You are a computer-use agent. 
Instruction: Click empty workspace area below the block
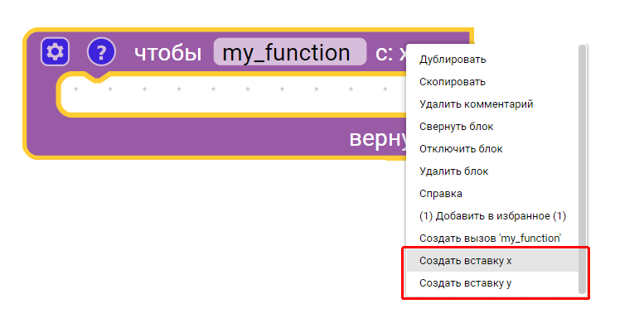pos(206,238)
